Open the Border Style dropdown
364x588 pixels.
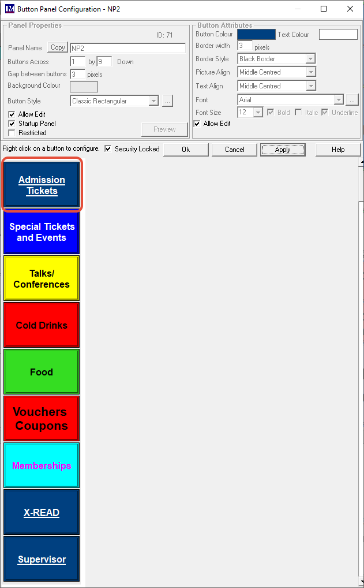pyautogui.click(x=311, y=59)
